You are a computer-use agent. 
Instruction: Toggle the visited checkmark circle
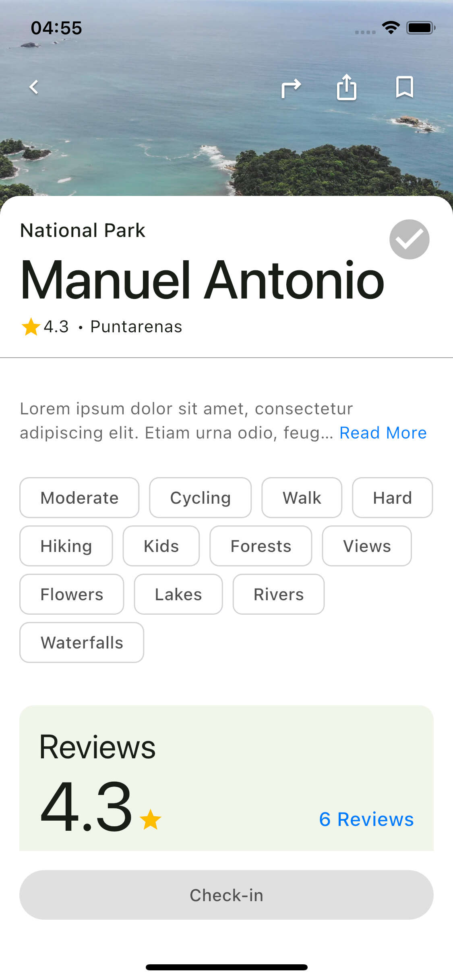click(409, 239)
